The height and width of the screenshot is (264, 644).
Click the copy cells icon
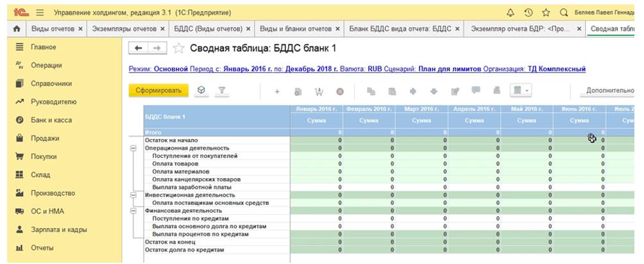point(371,91)
